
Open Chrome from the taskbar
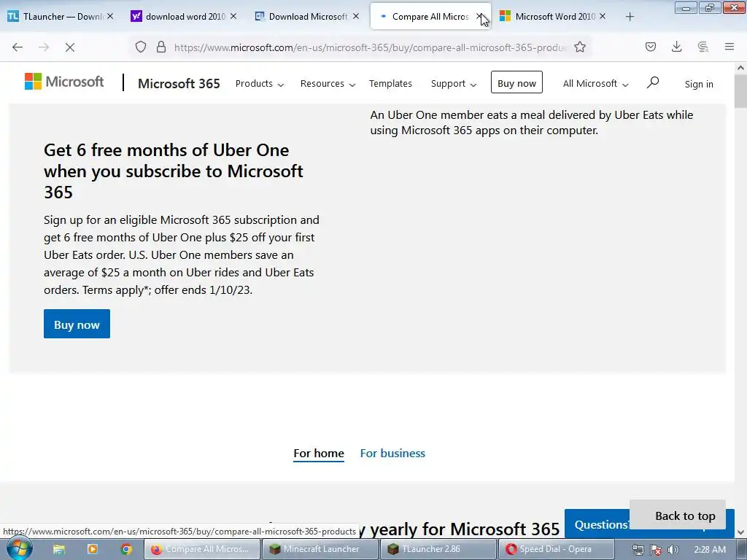point(126,549)
